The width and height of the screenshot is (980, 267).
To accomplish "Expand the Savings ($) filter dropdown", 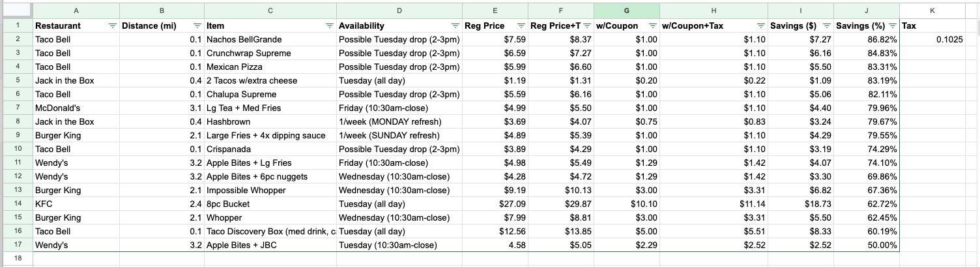I will point(827,26).
